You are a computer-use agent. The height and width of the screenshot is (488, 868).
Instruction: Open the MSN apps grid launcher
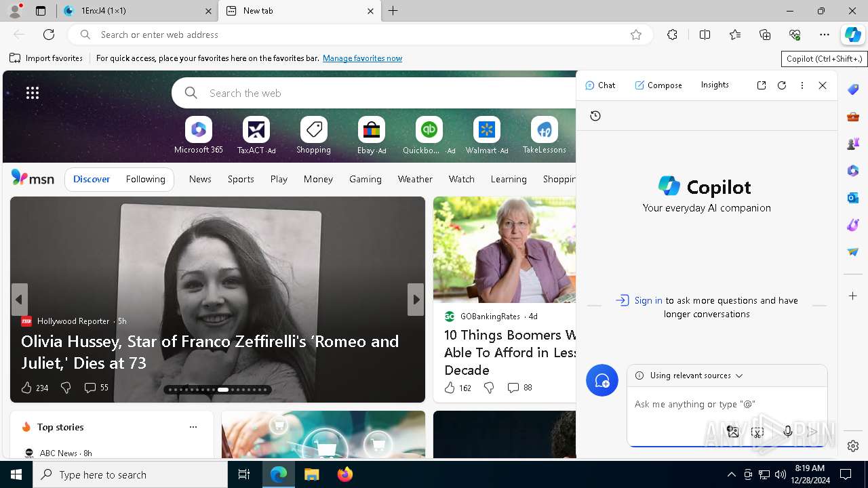(33, 93)
